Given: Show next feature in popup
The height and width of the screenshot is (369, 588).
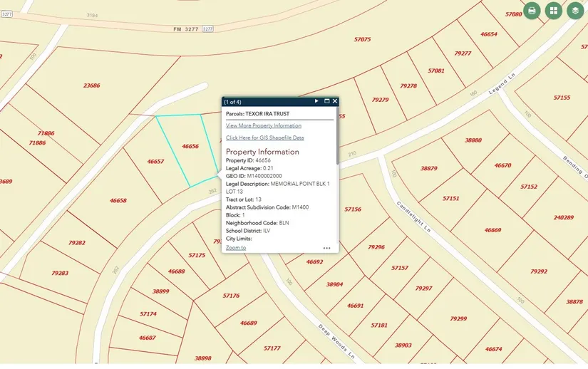Looking at the screenshot, I should [316, 101].
